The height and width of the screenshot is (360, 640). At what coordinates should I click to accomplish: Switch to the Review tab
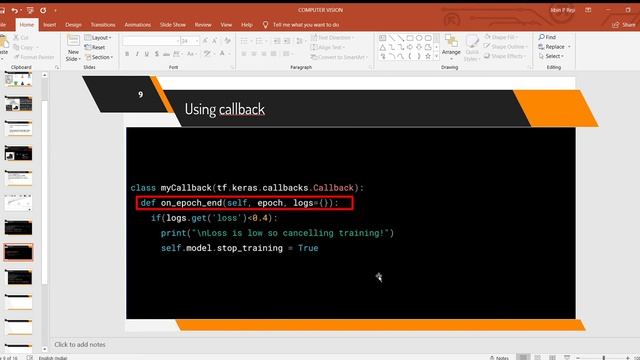click(x=203, y=25)
